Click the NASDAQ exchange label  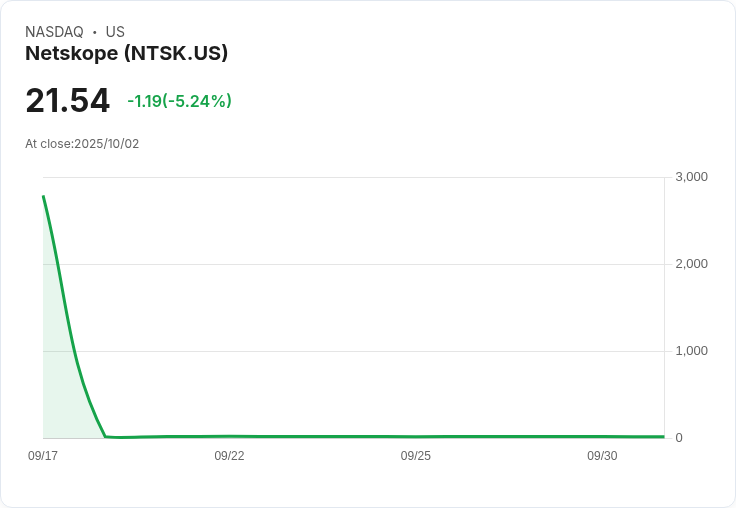pos(54,31)
